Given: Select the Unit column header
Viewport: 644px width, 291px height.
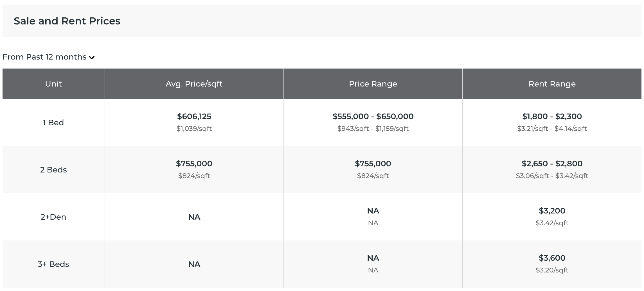Looking at the screenshot, I should 53,83.
